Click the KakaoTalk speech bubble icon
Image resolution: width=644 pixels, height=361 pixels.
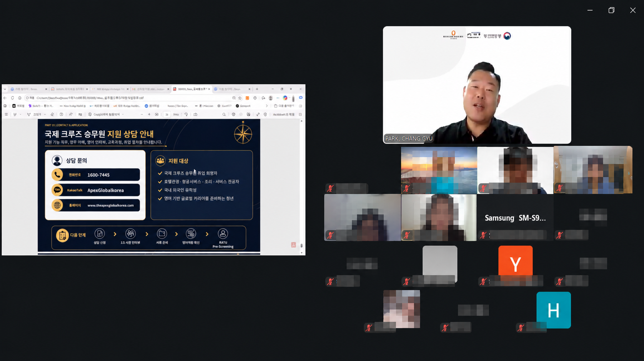(x=57, y=190)
